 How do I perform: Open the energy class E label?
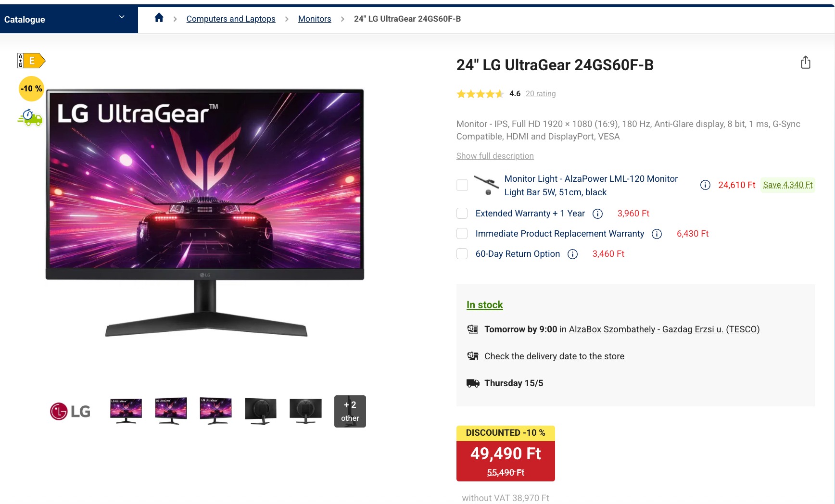tap(31, 61)
